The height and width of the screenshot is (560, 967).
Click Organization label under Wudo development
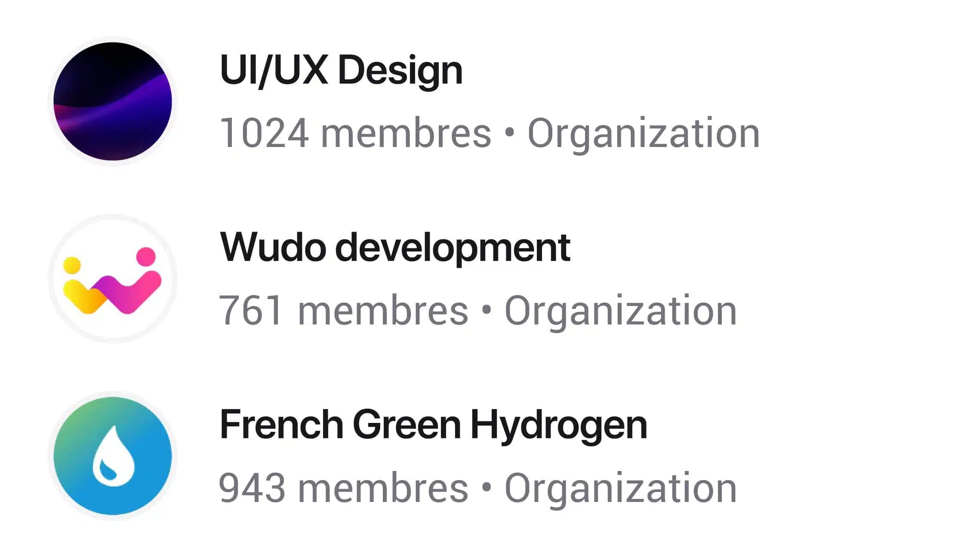pyautogui.click(x=620, y=312)
